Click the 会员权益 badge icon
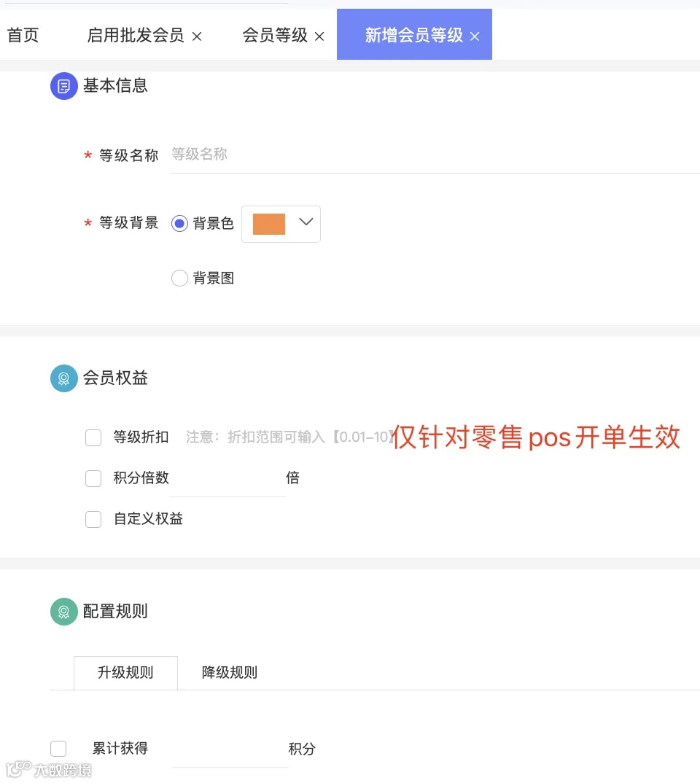 (64, 378)
